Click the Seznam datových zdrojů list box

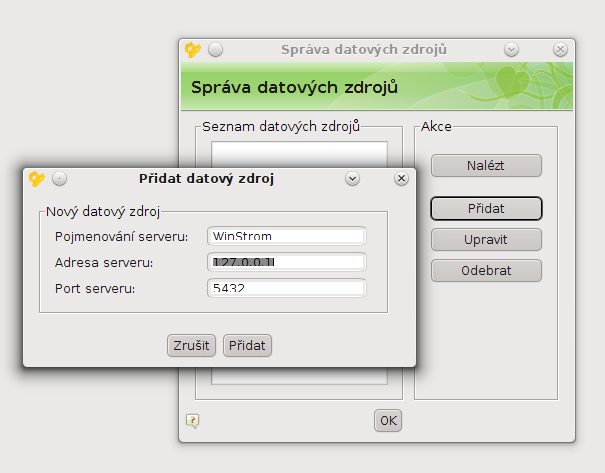click(x=299, y=154)
